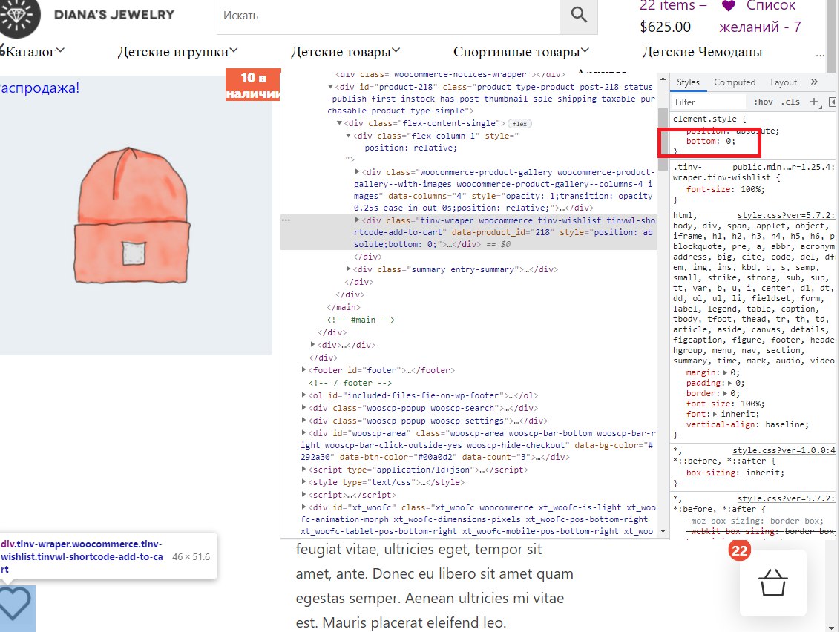Viewport: 840px width, 632px height.
Task: Collapse the product-218 div node
Action: [330, 87]
